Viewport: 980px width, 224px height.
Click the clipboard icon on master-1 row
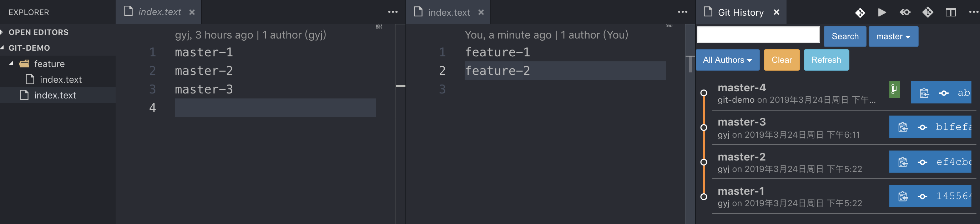click(x=903, y=196)
